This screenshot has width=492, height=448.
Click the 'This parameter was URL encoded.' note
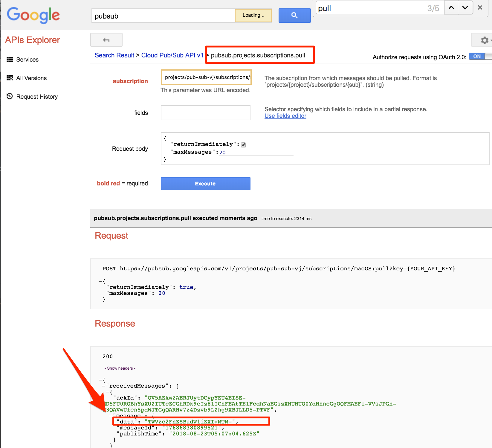click(x=206, y=90)
